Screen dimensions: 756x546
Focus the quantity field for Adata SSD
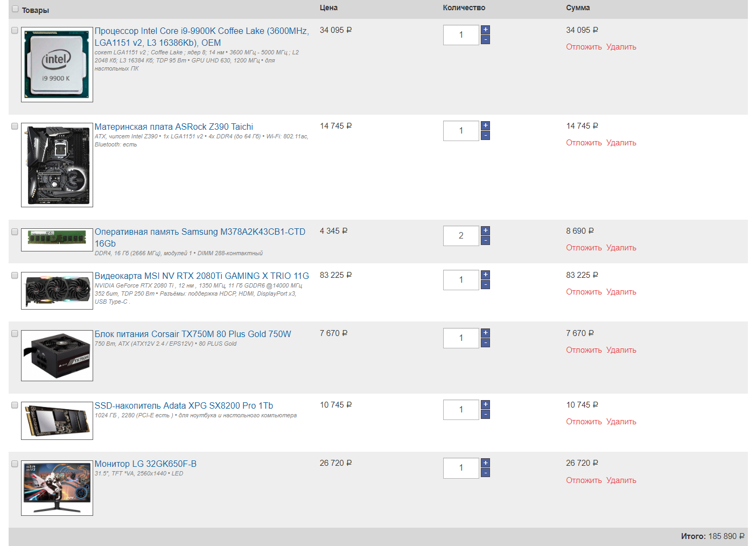[461, 410]
